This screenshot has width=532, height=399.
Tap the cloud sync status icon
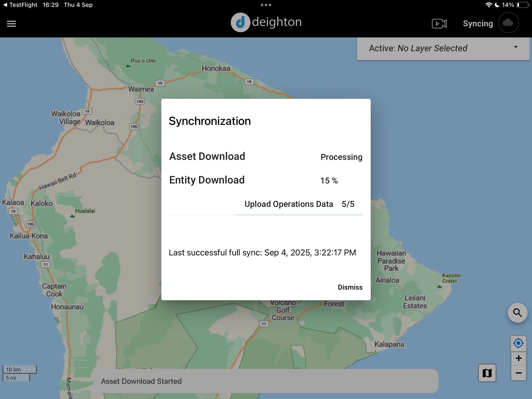click(x=508, y=23)
